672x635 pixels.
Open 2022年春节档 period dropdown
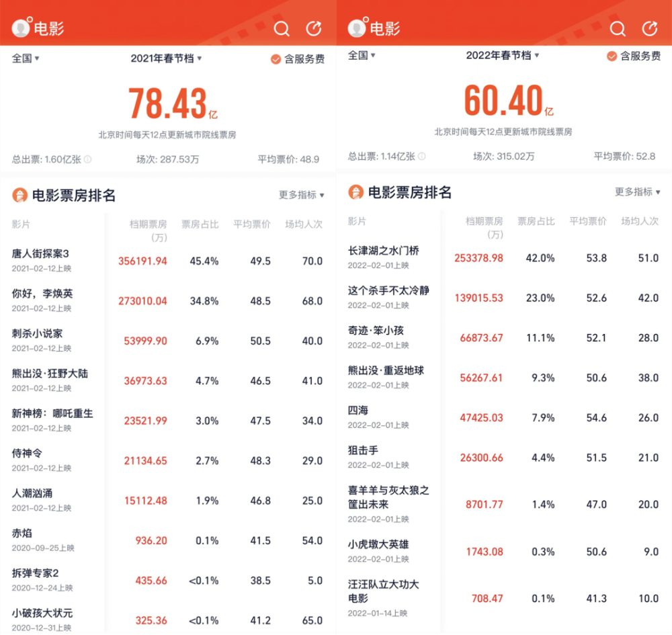[502, 55]
